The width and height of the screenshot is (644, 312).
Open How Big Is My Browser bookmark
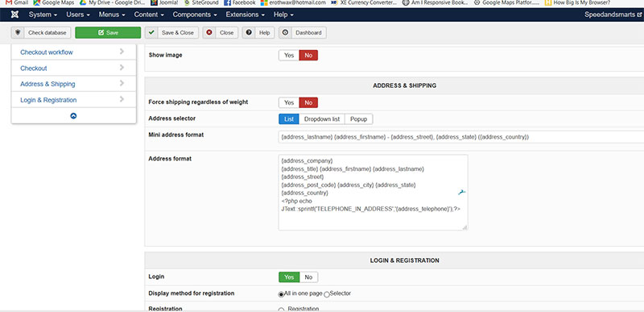pos(577,2)
